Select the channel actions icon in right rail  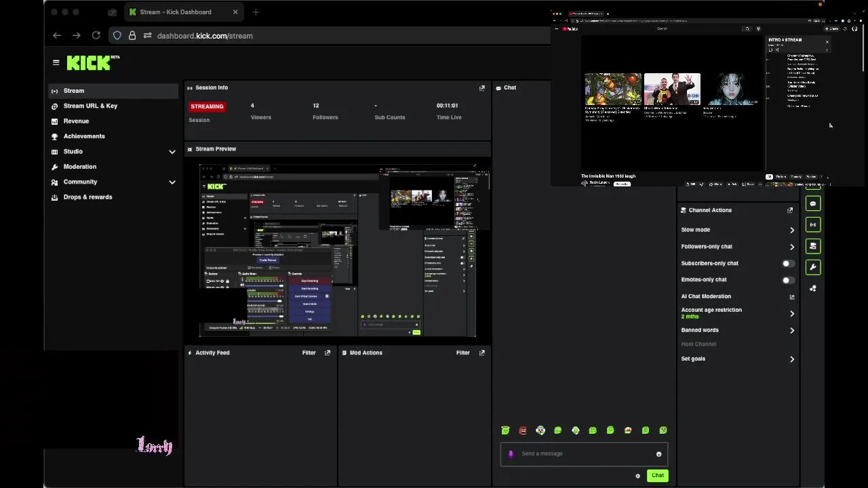tap(813, 246)
